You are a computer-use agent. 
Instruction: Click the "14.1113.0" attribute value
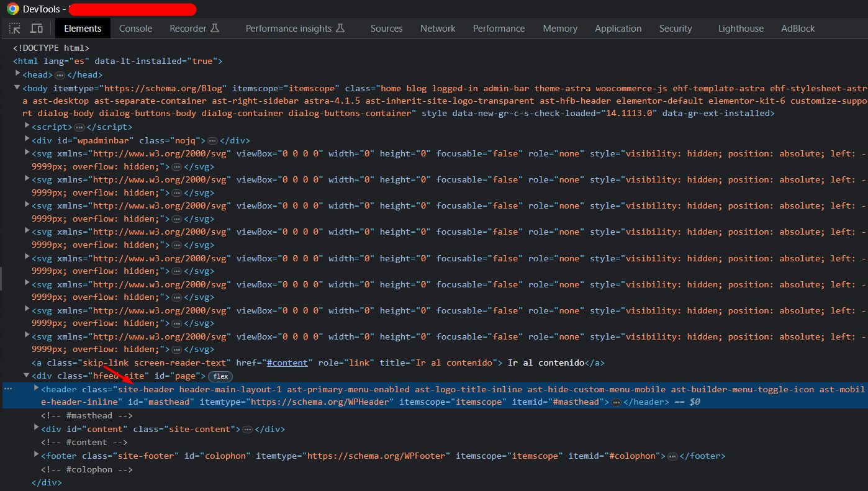[629, 114]
